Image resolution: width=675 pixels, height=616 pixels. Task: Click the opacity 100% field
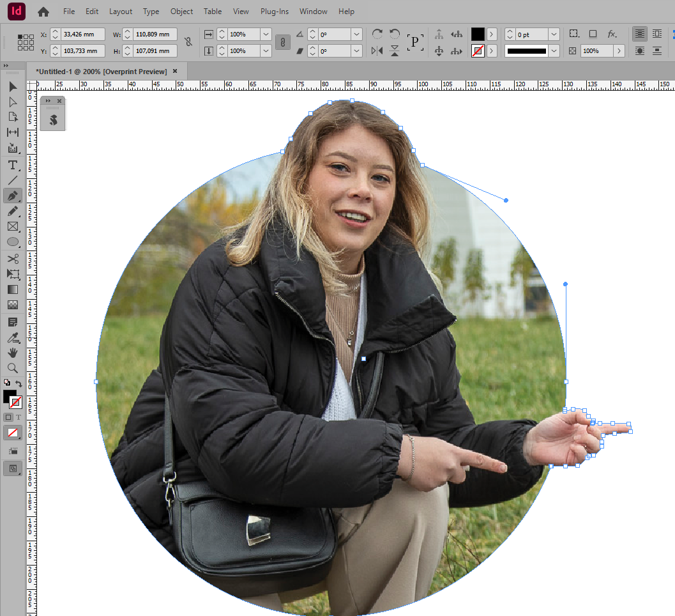pos(596,51)
